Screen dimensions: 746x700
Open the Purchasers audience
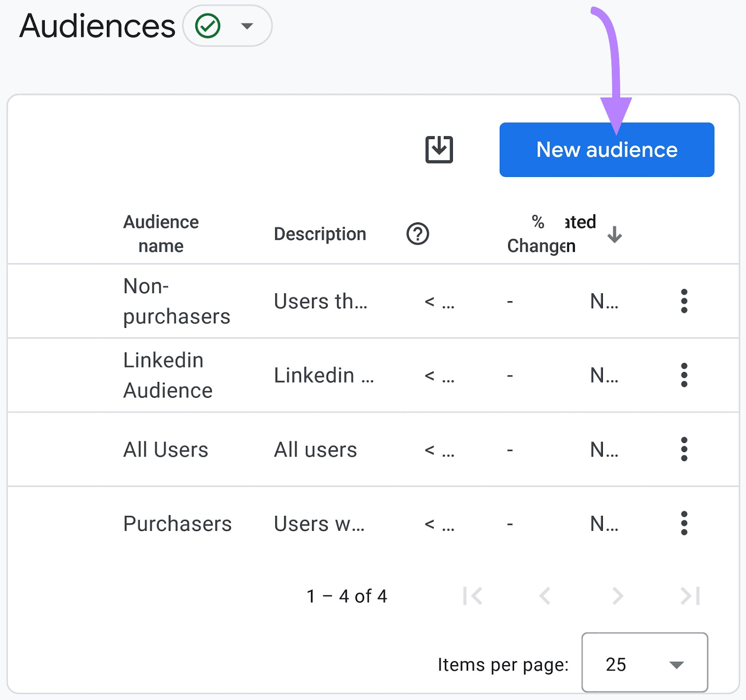coord(177,523)
